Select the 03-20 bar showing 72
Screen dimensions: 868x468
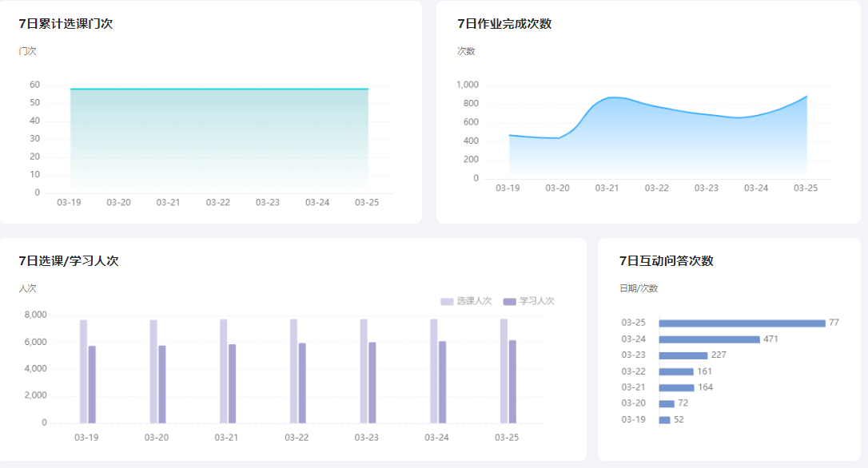point(667,403)
